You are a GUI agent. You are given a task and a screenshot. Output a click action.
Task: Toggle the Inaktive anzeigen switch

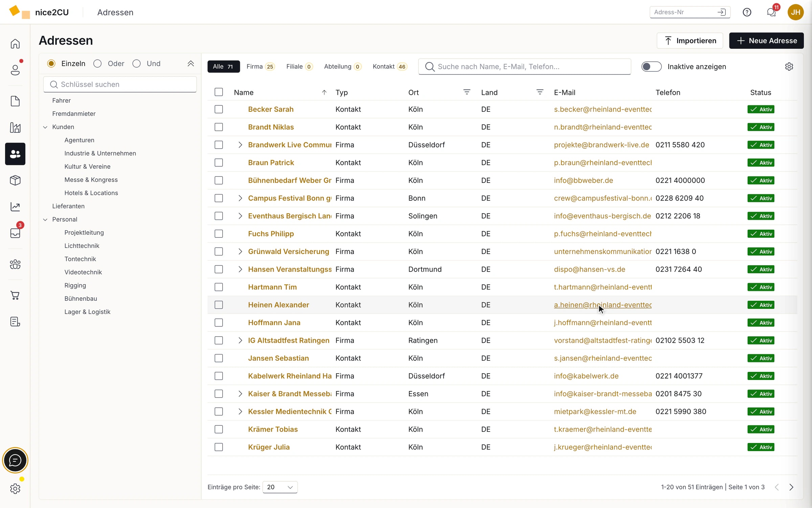(651, 66)
